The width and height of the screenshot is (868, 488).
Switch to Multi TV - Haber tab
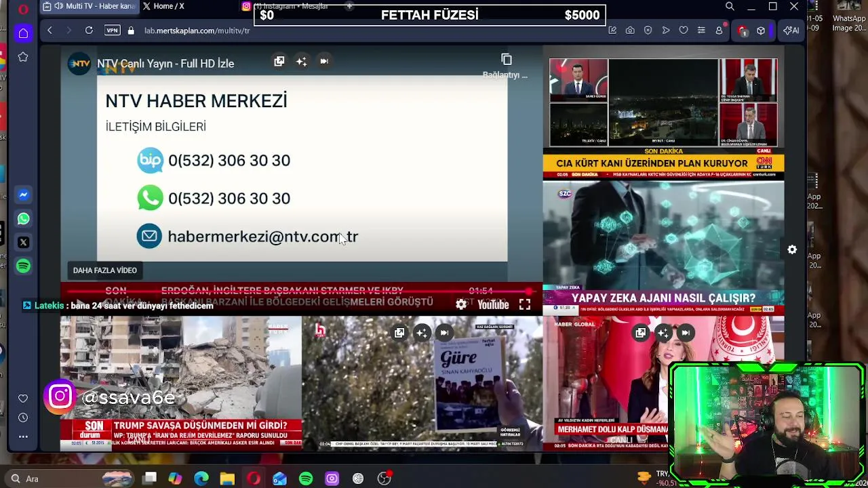[x=89, y=7]
